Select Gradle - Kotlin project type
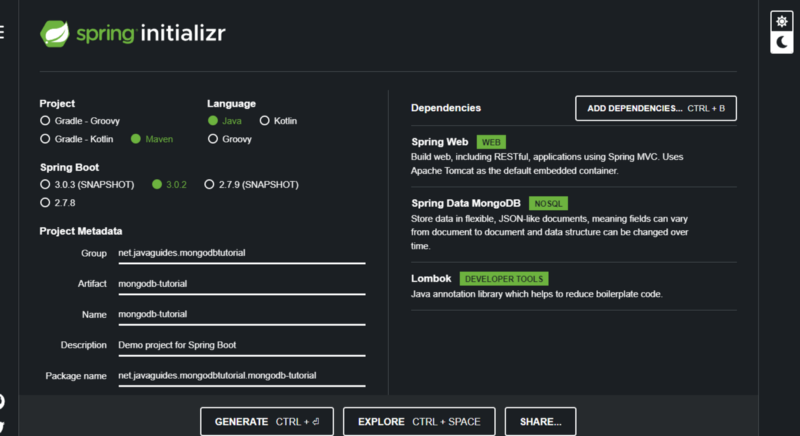 point(77,139)
